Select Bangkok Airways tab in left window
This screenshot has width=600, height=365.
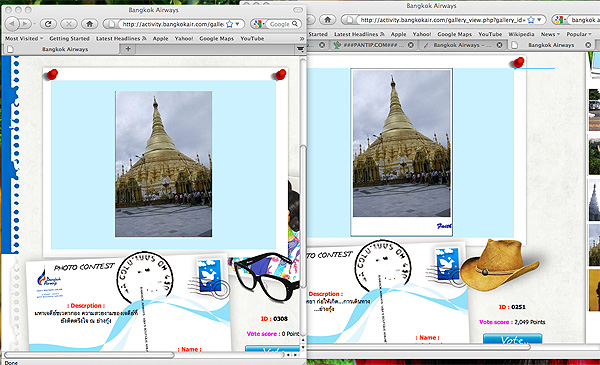[65, 49]
